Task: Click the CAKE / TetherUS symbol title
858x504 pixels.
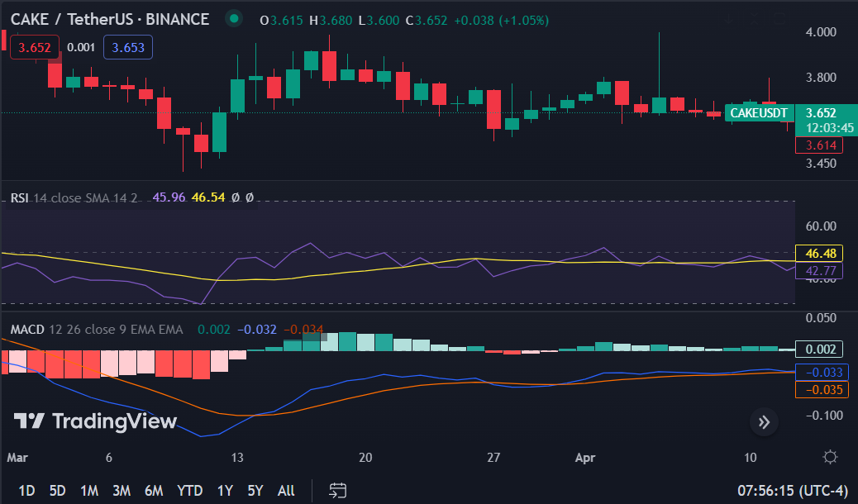Action: 109,19
